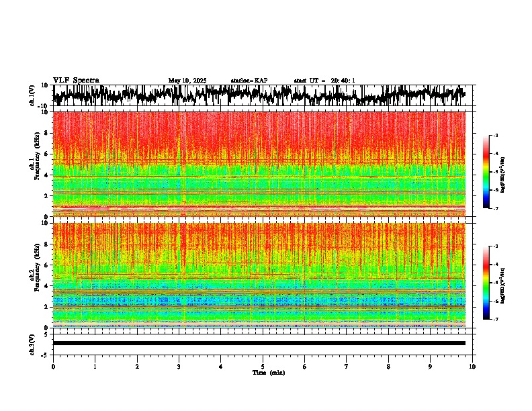The height and width of the screenshot is (411, 532).
Task: Click the ch.2 color bar log PSD label
Action: [x=503, y=285]
